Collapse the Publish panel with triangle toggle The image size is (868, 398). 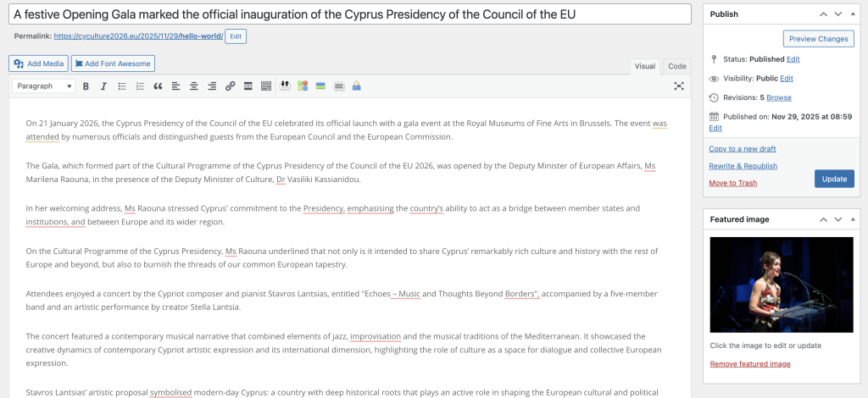click(854, 14)
